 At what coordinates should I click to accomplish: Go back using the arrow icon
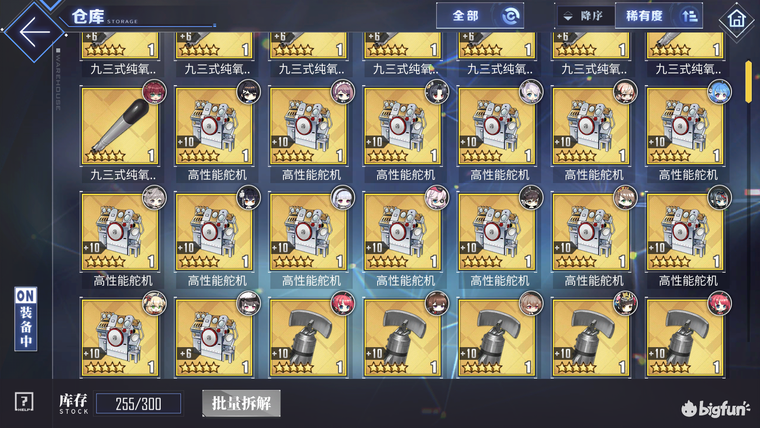click(x=34, y=32)
